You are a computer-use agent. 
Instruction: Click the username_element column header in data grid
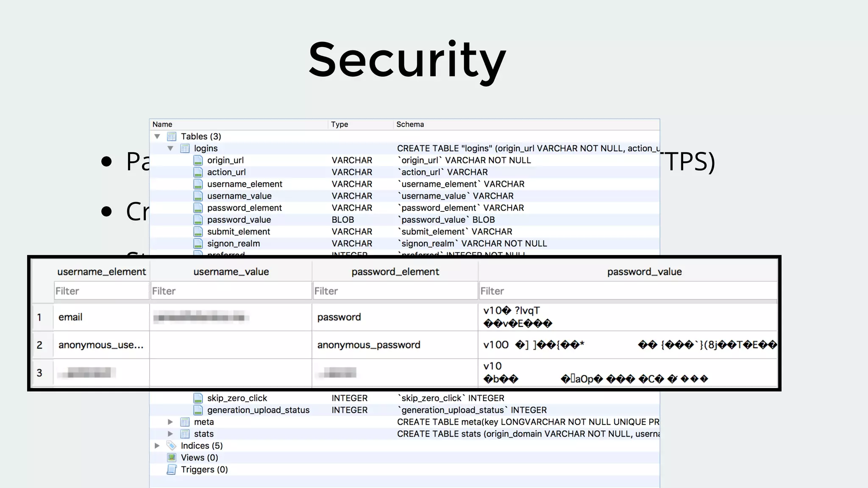pos(102,272)
